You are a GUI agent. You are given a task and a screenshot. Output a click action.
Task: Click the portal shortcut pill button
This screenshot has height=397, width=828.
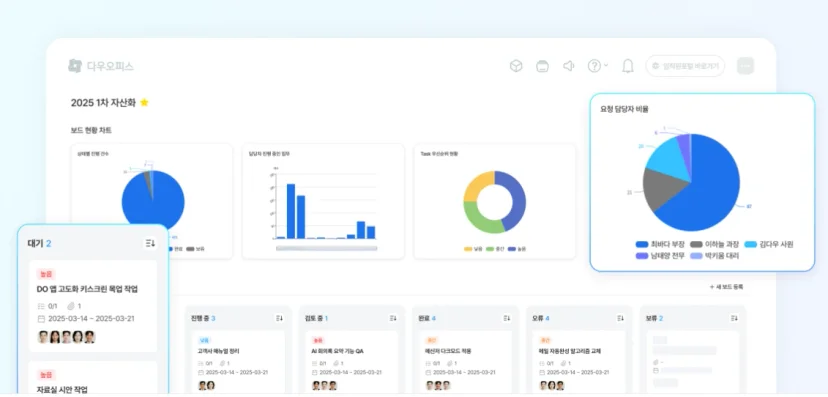[x=685, y=66]
